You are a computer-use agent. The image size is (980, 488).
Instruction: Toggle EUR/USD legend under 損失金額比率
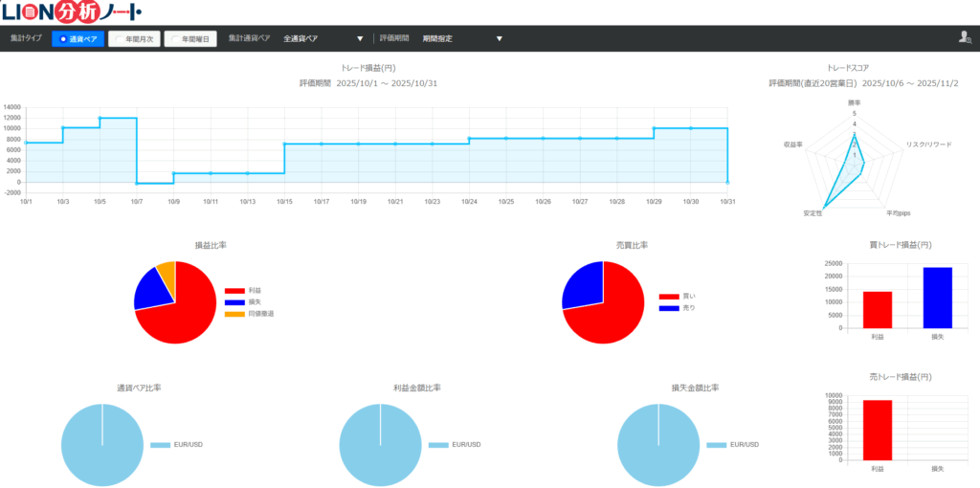coord(716,445)
